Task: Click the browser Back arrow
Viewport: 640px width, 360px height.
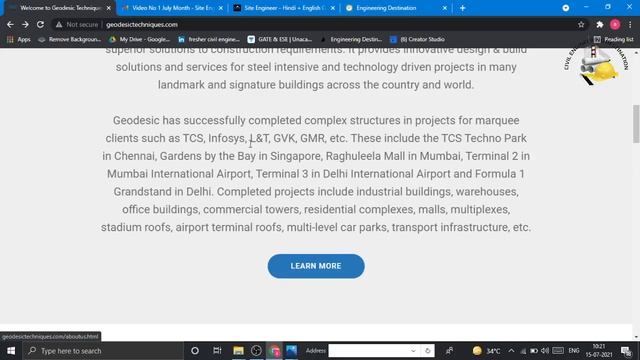Action: pyautogui.click(x=10, y=24)
